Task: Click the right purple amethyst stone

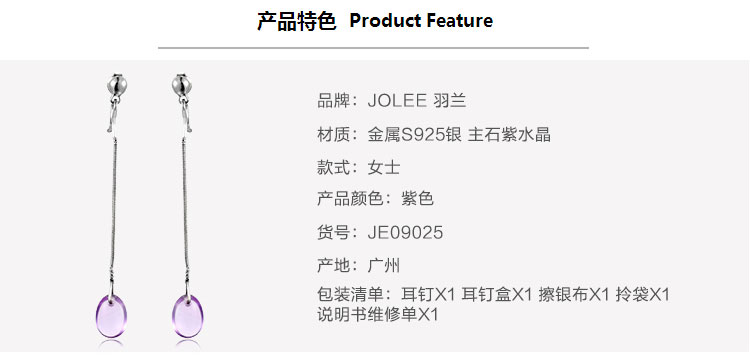Action: click(188, 316)
